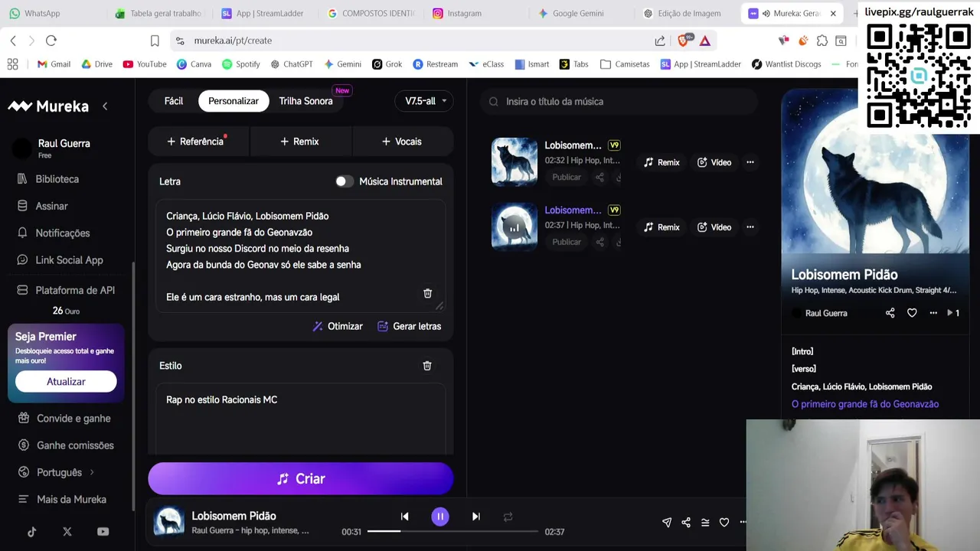The width and height of the screenshot is (980, 551).
Task: Open the Instagram browser tab
Action: click(x=464, y=13)
